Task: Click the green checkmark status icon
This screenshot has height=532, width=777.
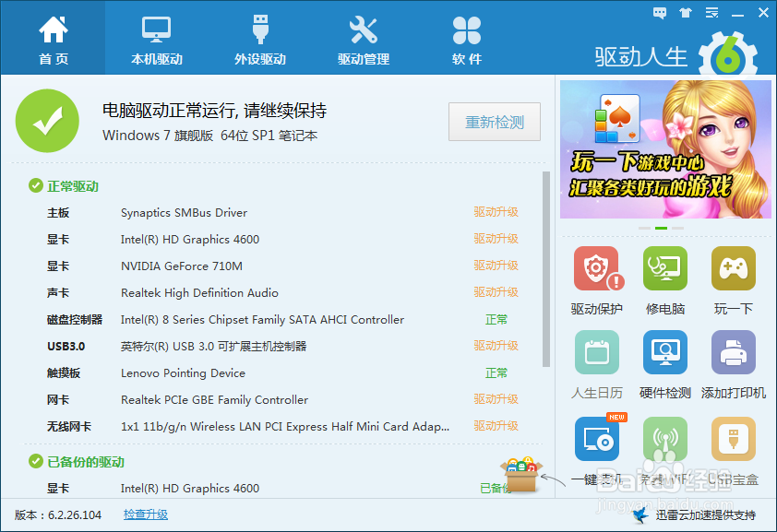Action: click(47, 121)
